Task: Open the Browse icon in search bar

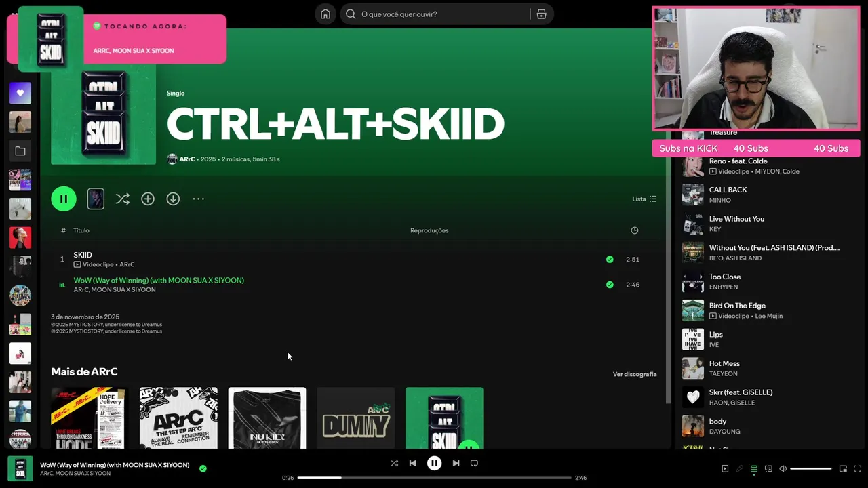Action: point(541,14)
